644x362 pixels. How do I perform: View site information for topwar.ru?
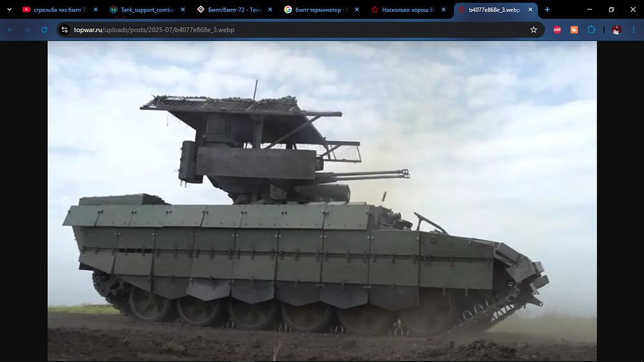(x=64, y=30)
